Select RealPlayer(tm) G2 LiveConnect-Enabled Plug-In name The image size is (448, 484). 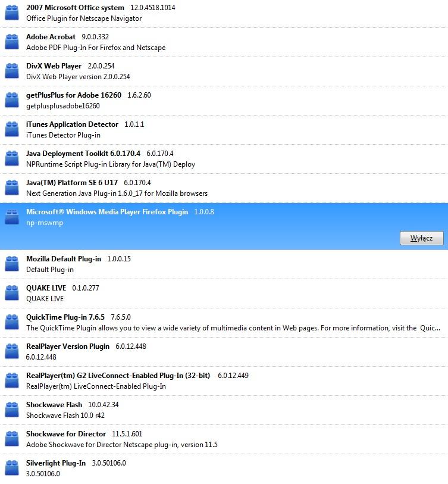click(118, 375)
